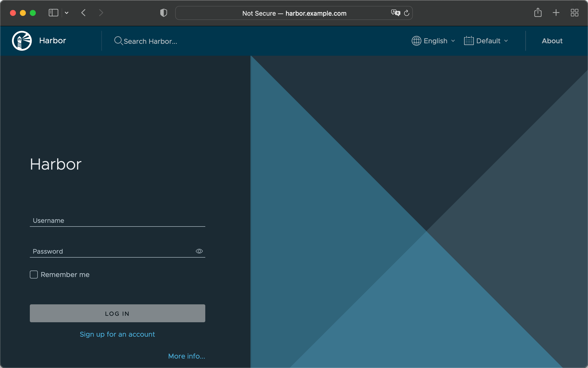Click the globe language icon
Image resolution: width=588 pixels, height=368 pixels.
tap(416, 41)
